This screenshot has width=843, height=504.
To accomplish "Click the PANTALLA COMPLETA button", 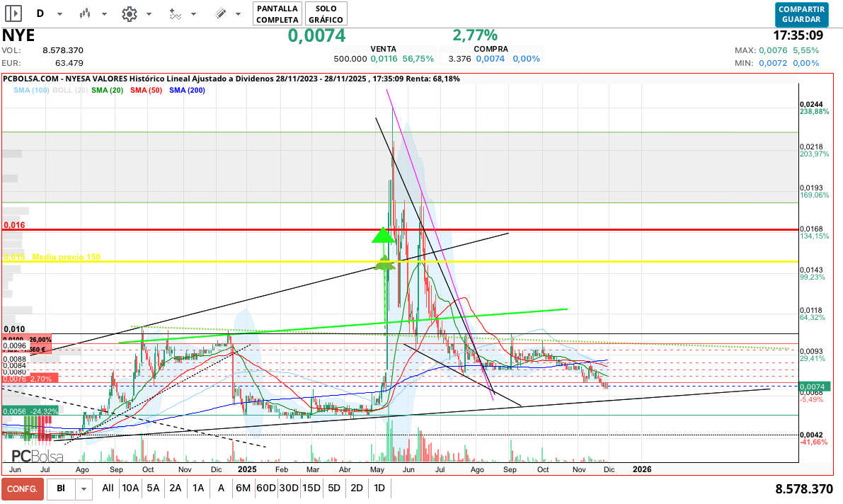I will (277, 13).
